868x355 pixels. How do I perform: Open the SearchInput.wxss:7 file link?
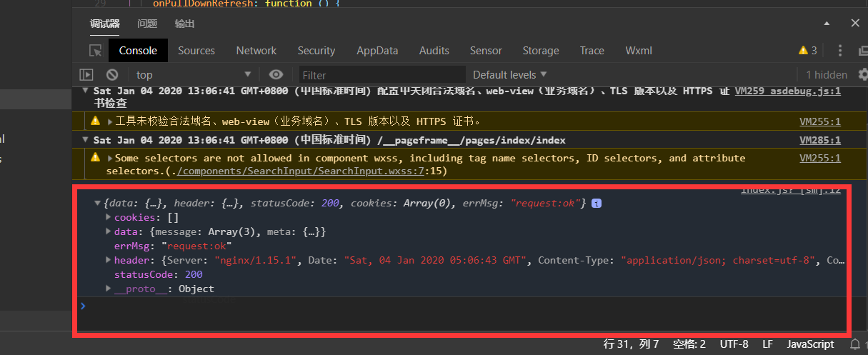(x=299, y=171)
